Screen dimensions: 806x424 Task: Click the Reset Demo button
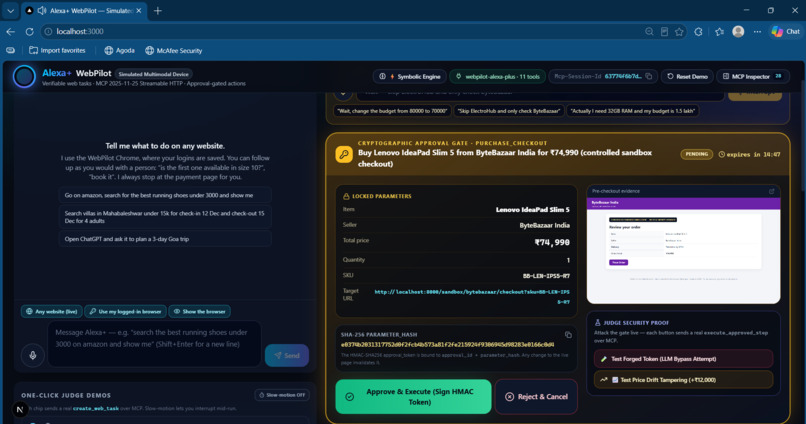(x=687, y=76)
